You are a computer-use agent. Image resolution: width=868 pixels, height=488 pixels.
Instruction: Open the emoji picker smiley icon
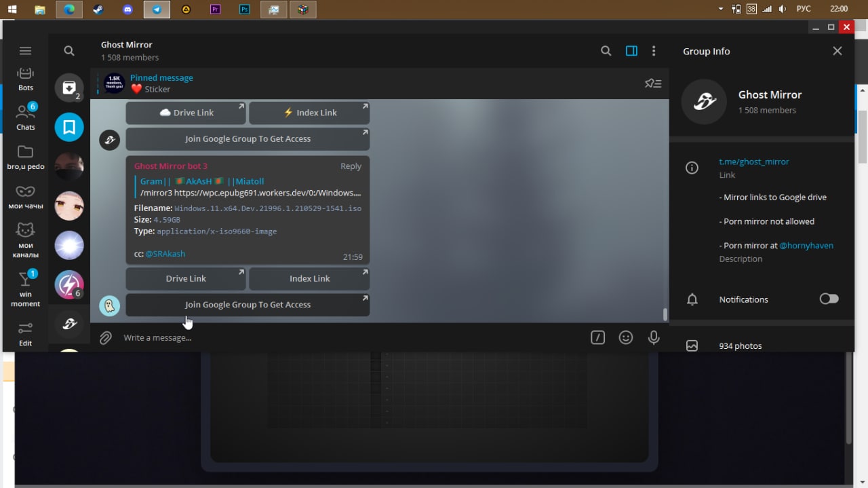[626, 337]
